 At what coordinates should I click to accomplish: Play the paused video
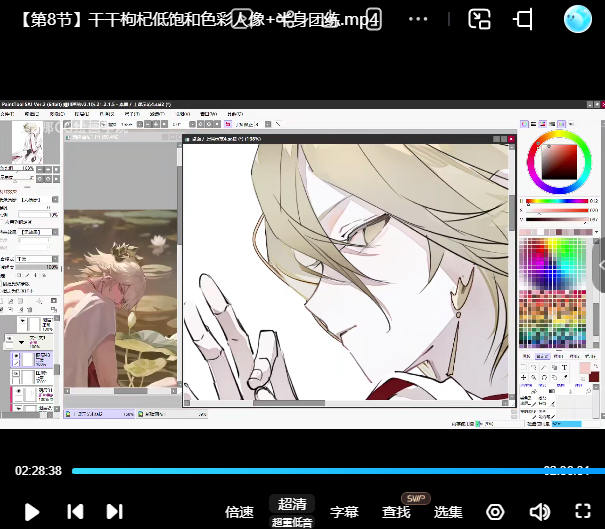click(x=32, y=512)
